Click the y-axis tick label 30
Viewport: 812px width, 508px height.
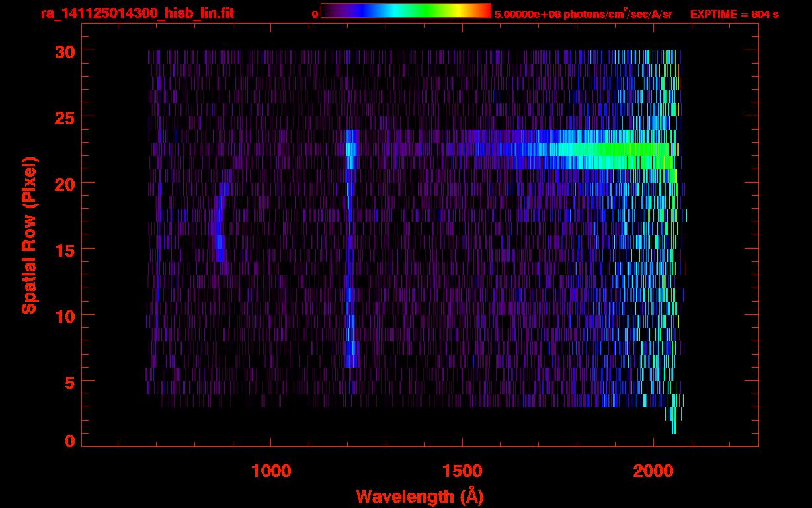coord(63,51)
